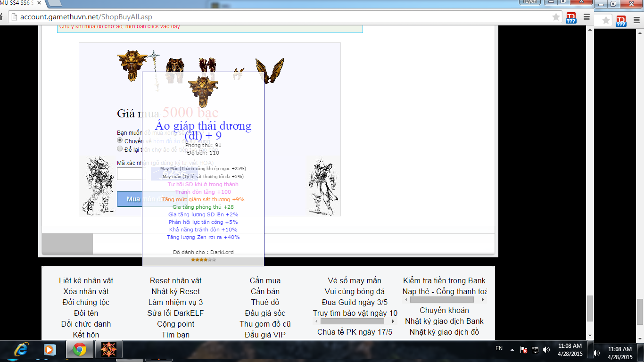The image size is (644, 362).
Task: Open TD extension icon in front Chrome window
Action: (x=571, y=17)
